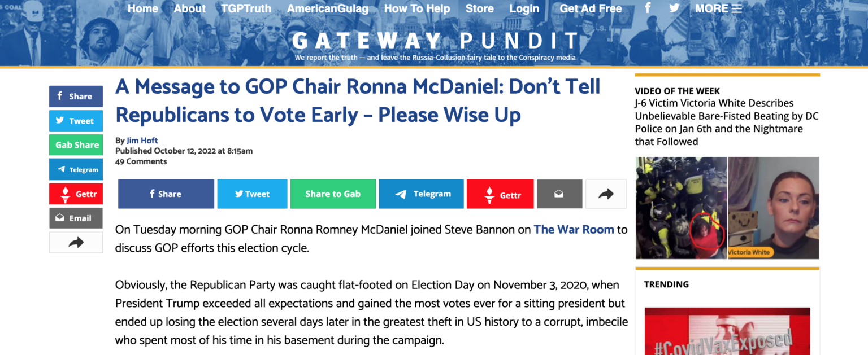Viewport: 868px width, 355px height.
Task: Click the Share to Gab button
Action: coord(333,194)
